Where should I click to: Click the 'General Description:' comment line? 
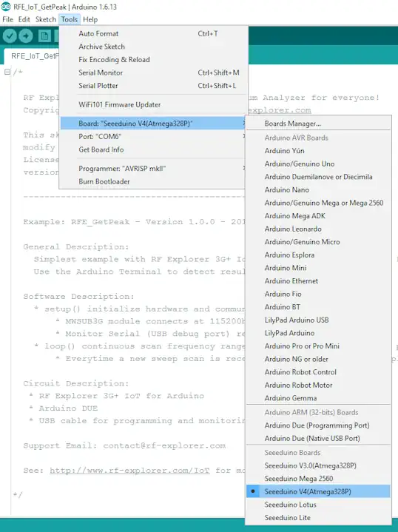76,247
